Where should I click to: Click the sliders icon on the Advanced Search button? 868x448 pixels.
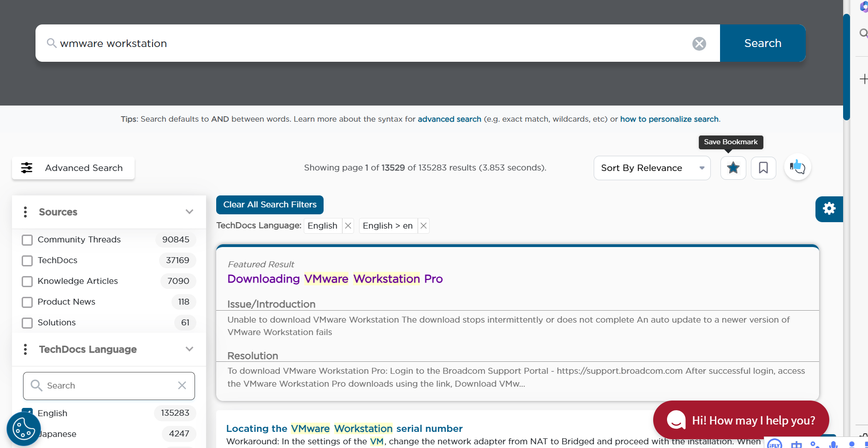point(27,168)
